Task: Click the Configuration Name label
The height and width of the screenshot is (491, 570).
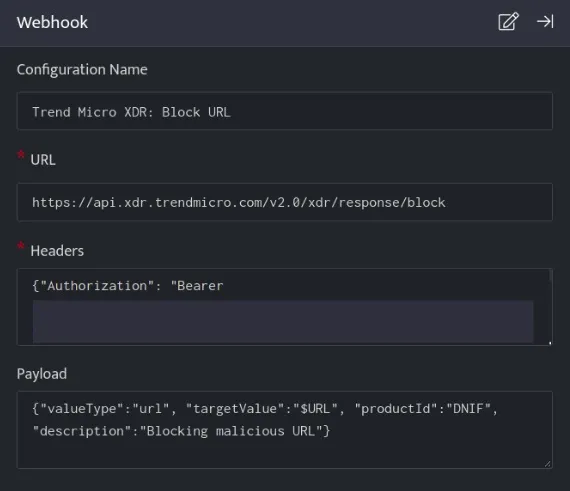Action: tap(82, 69)
